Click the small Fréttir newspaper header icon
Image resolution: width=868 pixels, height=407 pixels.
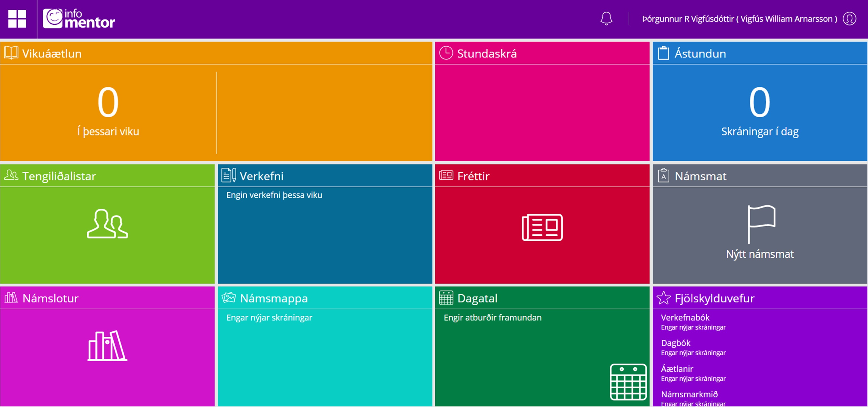pyautogui.click(x=446, y=175)
